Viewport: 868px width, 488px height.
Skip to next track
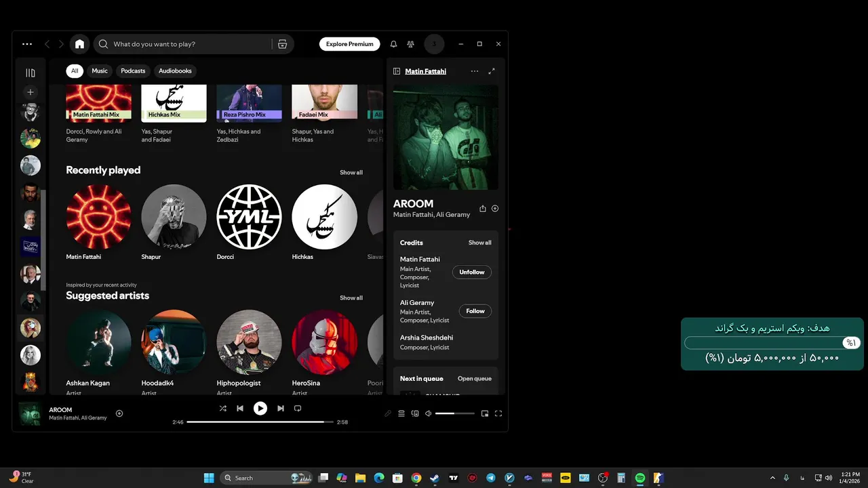pos(281,409)
